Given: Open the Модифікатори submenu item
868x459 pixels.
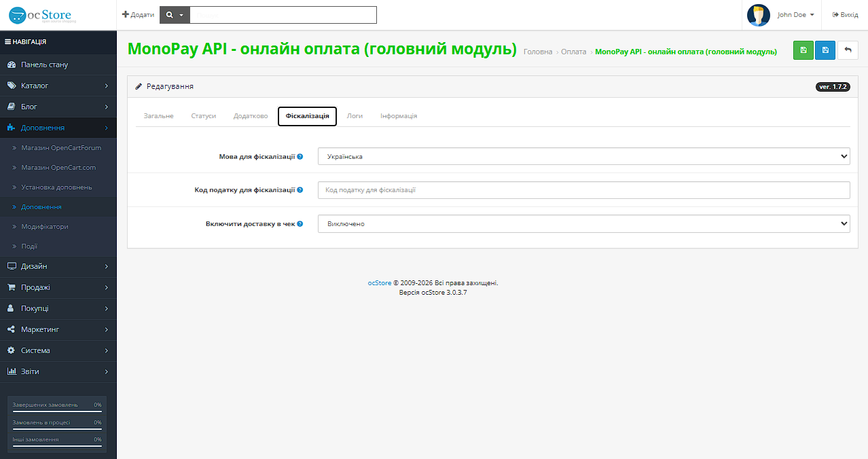Looking at the screenshot, I should (58, 226).
